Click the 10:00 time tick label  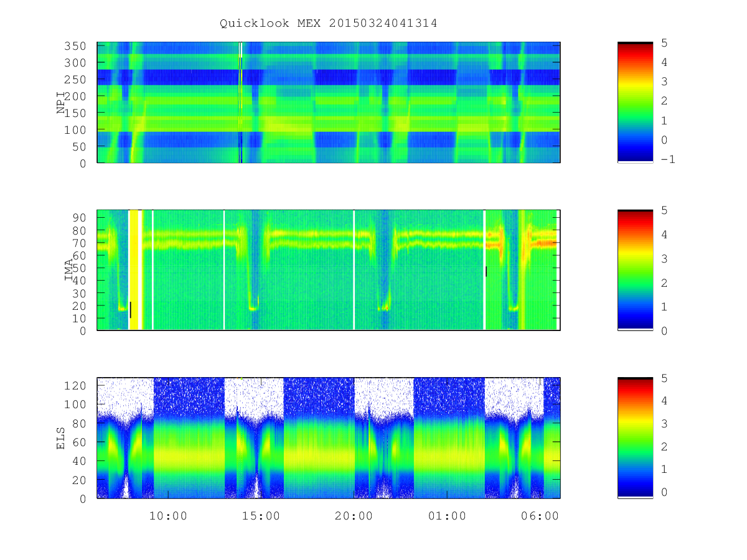[168, 516]
